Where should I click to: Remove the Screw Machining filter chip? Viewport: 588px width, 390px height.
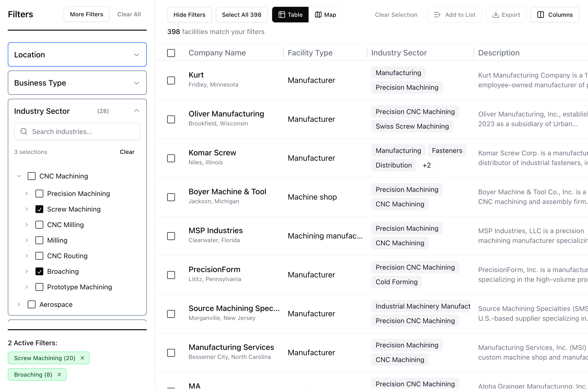click(x=82, y=358)
